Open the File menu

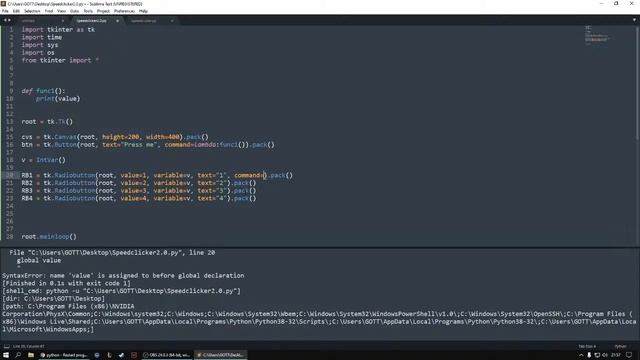[x=5, y=11]
